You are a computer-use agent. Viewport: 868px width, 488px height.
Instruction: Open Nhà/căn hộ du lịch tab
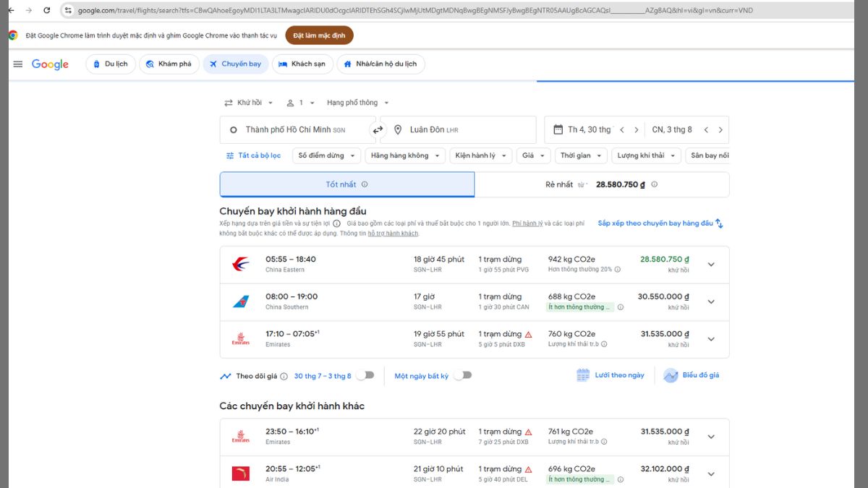[380, 64]
